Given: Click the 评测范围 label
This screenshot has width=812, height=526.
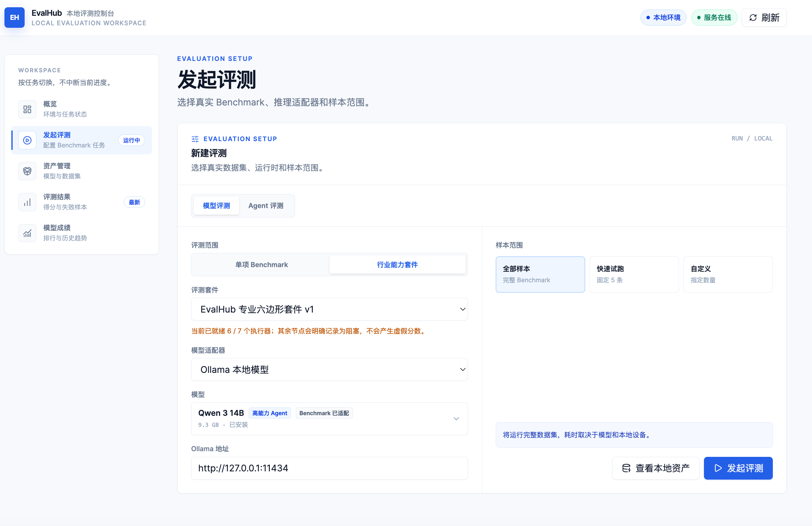Looking at the screenshot, I should [205, 245].
